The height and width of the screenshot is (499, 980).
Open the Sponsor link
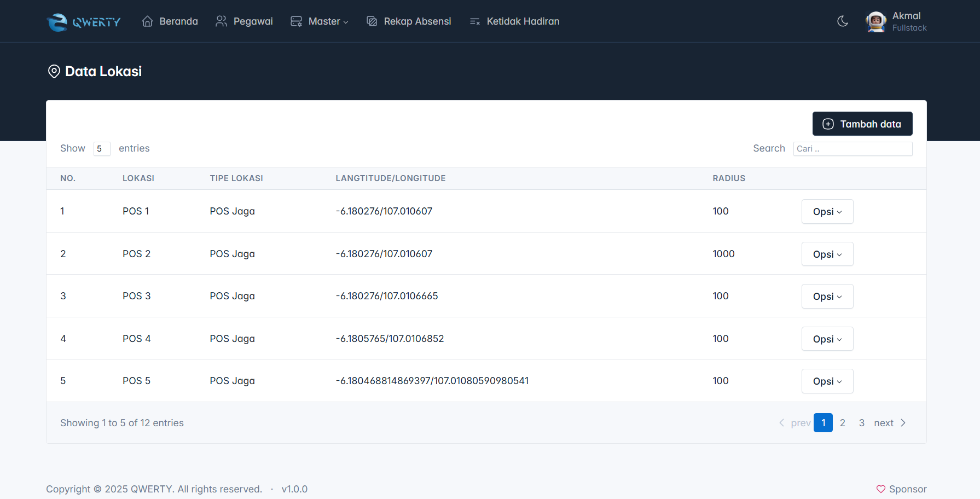click(x=901, y=489)
